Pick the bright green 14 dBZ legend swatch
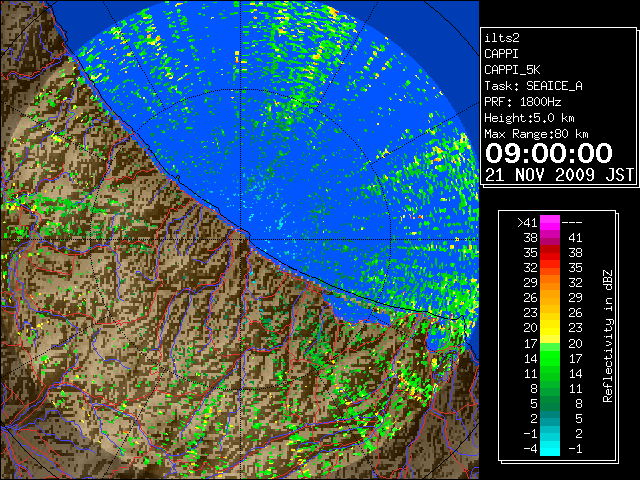This screenshot has height=480, width=640. (x=550, y=358)
